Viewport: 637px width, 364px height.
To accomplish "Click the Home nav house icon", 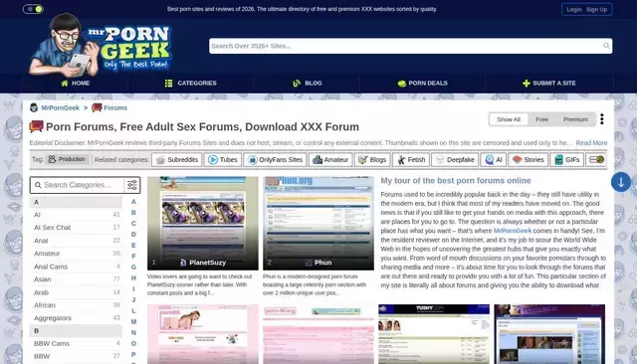I will point(65,84).
